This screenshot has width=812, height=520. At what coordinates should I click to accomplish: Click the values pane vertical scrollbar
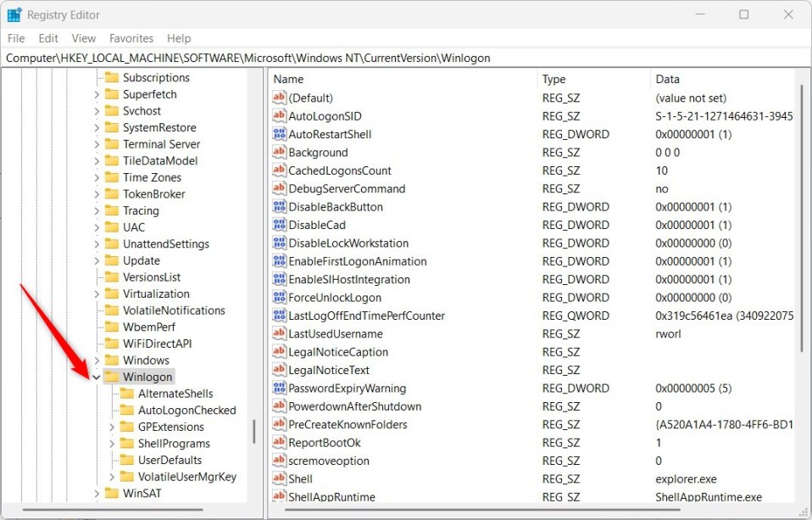coord(802,218)
